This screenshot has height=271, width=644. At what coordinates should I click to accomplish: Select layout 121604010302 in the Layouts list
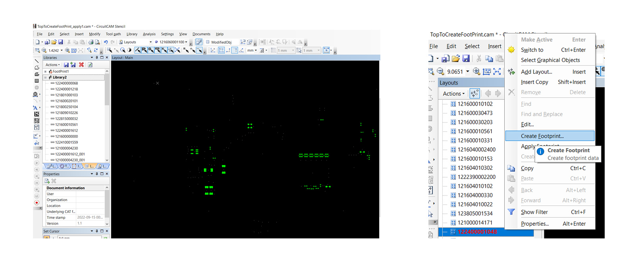coord(475,168)
